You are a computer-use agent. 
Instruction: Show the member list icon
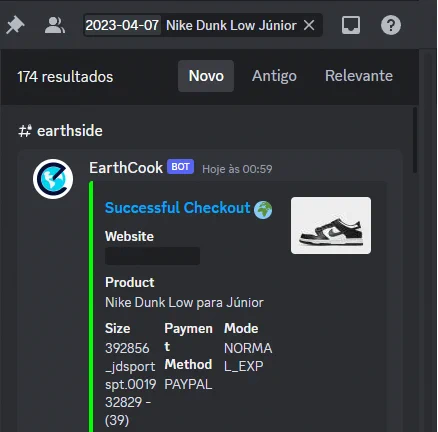(54, 25)
